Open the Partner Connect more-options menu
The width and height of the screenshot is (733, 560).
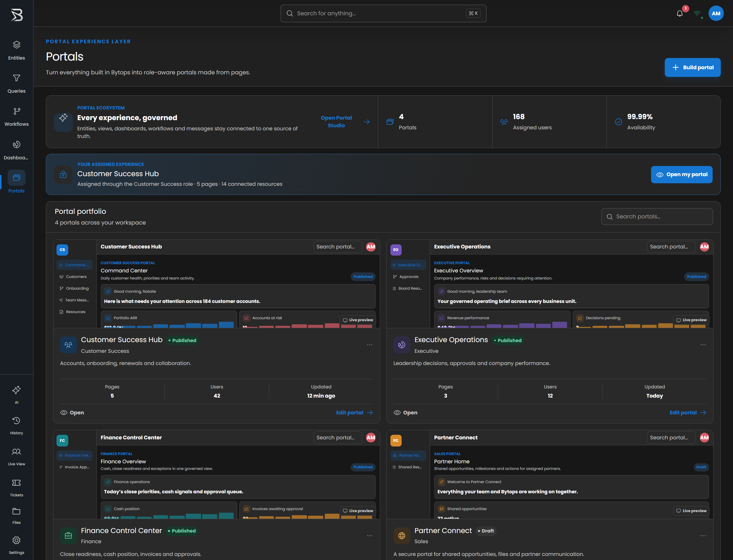click(x=703, y=535)
